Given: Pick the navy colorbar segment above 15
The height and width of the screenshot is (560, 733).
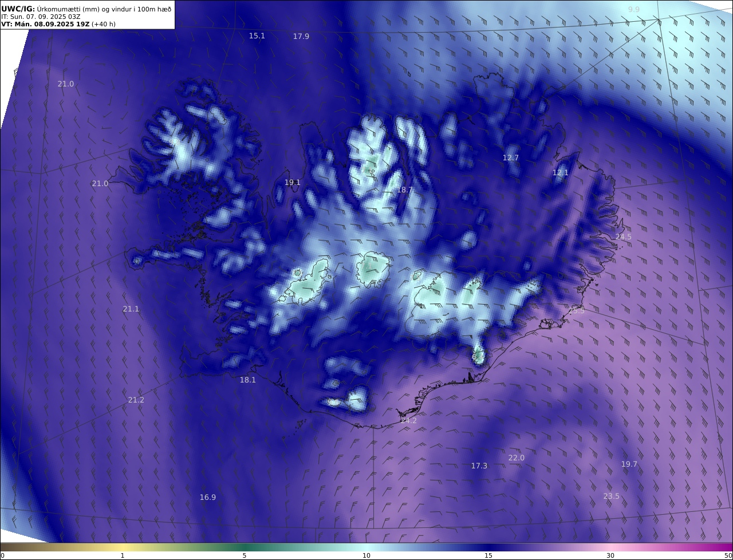Looking at the screenshot, I should tap(488, 547).
